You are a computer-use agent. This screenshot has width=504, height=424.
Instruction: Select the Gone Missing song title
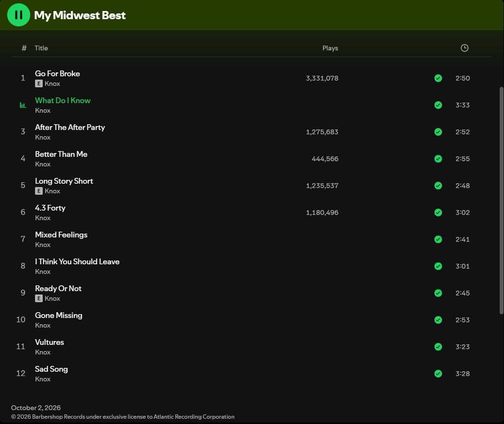pyautogui.click(x=59, y=316)
